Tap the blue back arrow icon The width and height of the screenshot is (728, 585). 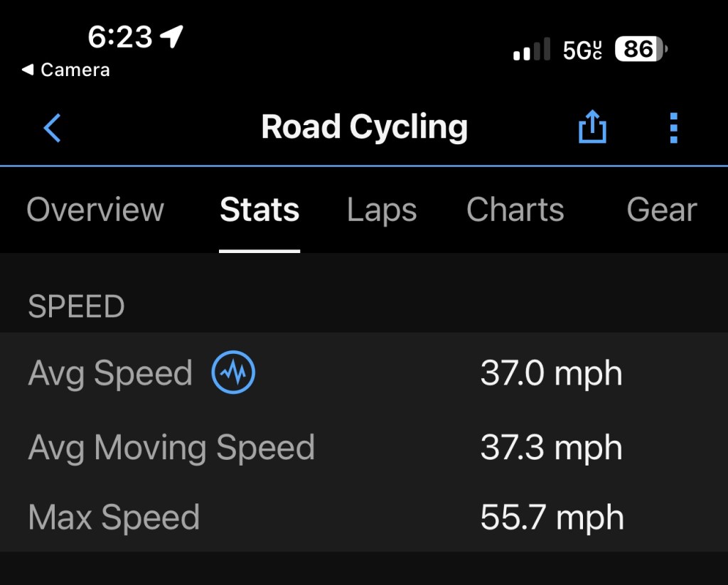[x=53, y=128]
